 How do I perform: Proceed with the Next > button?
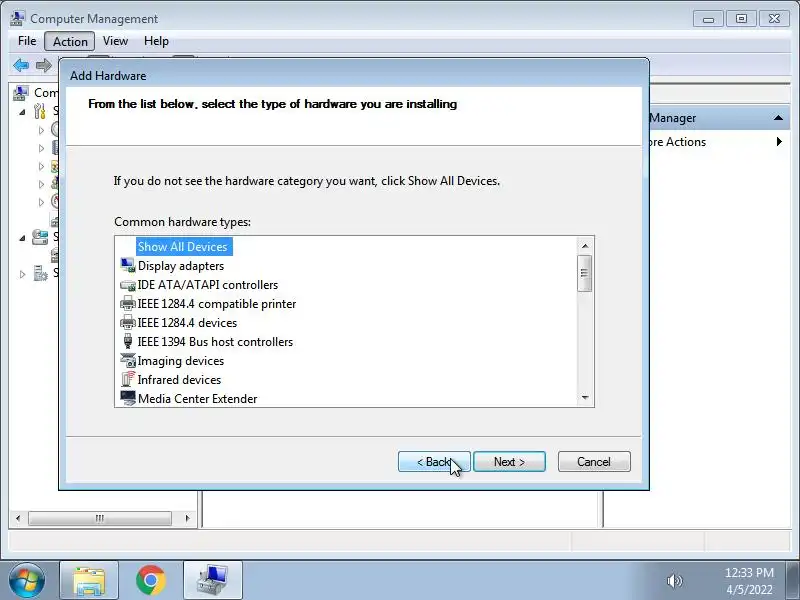[x=509, y=462]
